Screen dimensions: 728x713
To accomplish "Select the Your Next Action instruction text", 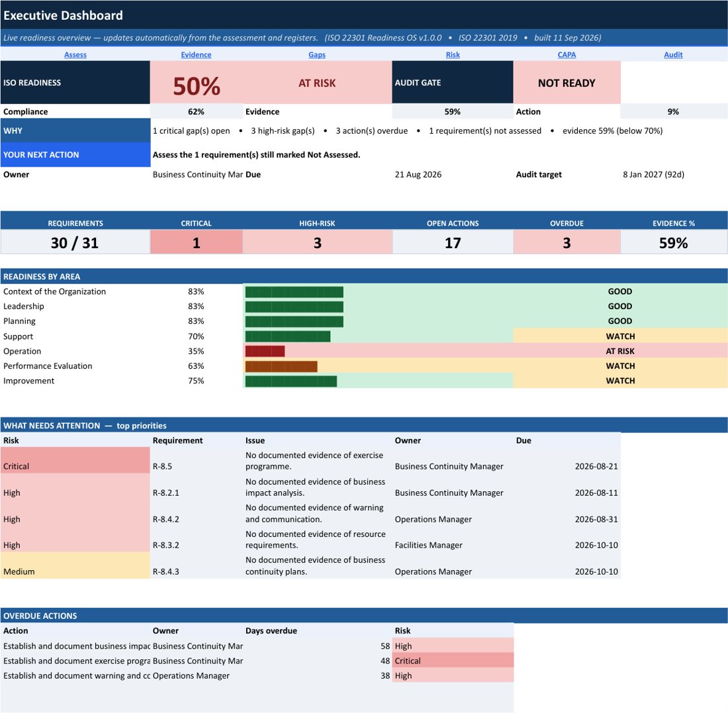I will click(256, 155).
